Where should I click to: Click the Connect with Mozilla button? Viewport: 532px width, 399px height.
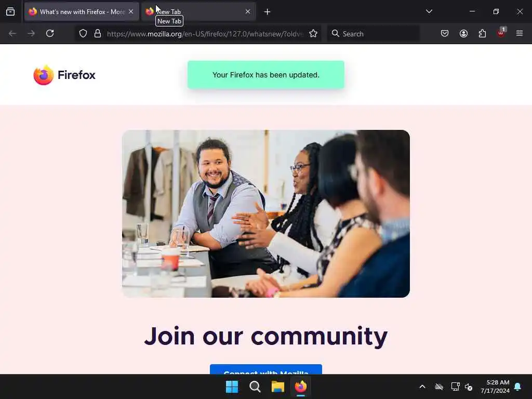(x=266, y=370)
